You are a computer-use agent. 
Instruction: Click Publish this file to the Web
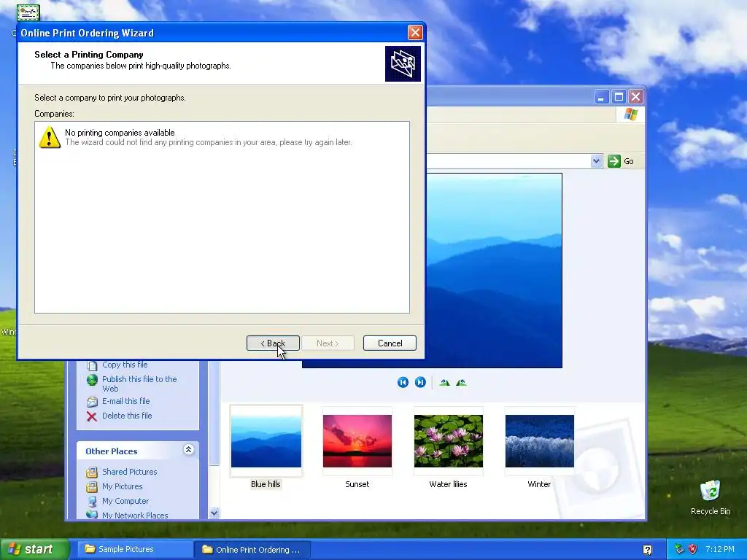tap(139, 384)
